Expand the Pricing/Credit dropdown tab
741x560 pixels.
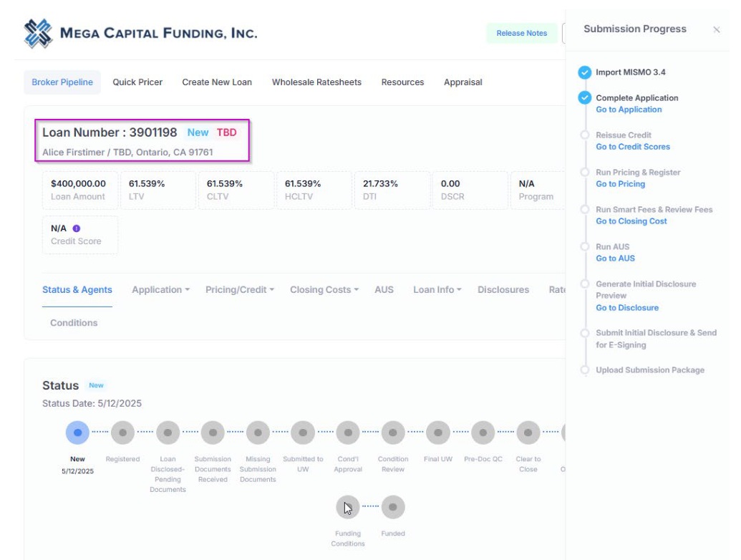240,290
